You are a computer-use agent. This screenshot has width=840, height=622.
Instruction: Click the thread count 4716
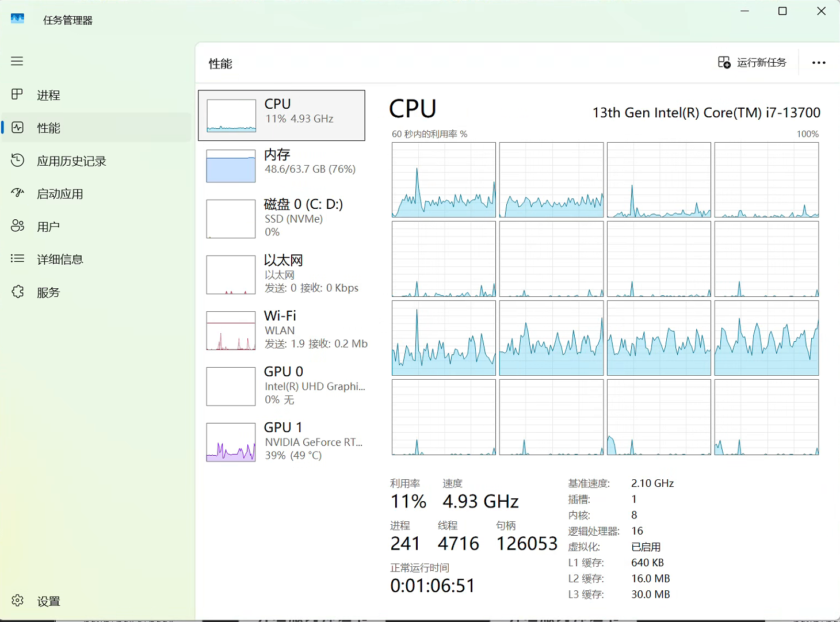click(459, 544)
